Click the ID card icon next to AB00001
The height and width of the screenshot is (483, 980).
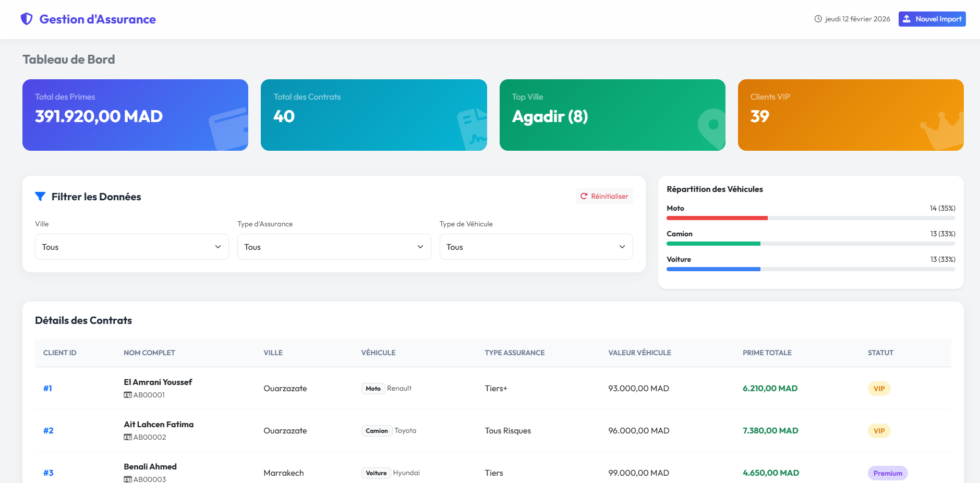pos(128,395)
